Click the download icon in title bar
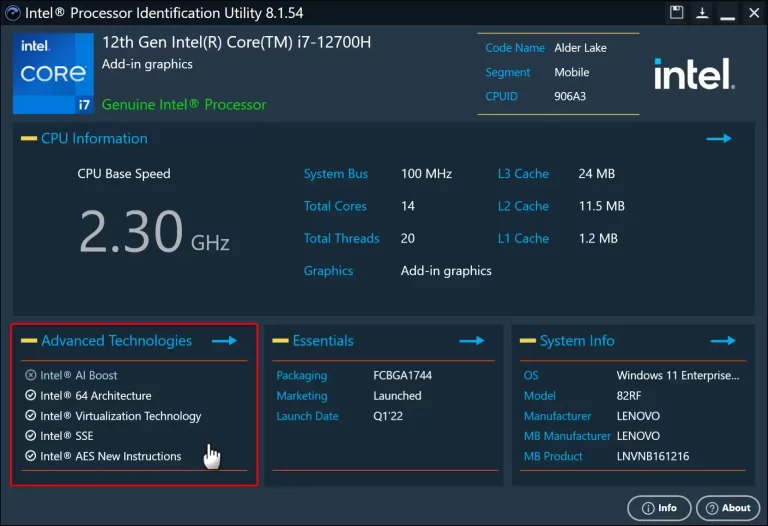768x526 pixels. click(x=702, y=12)
